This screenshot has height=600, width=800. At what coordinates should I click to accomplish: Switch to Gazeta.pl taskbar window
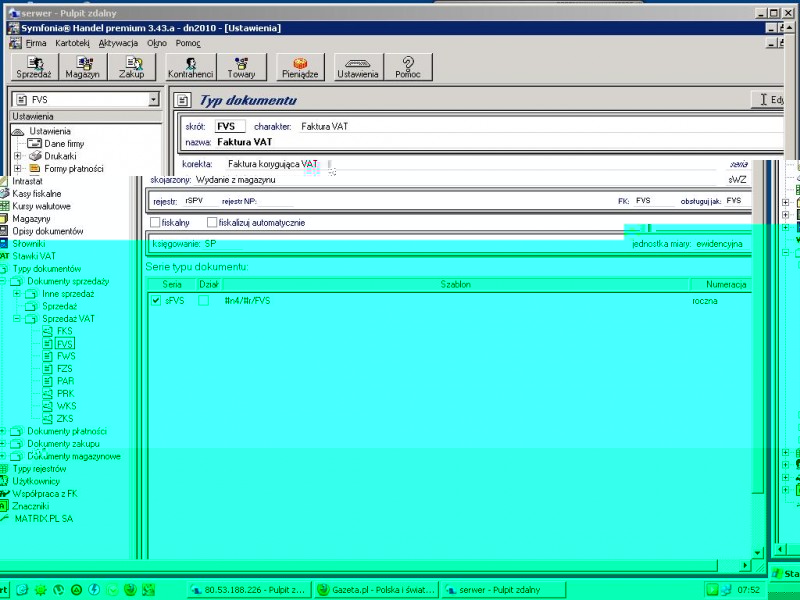[377, 590]
